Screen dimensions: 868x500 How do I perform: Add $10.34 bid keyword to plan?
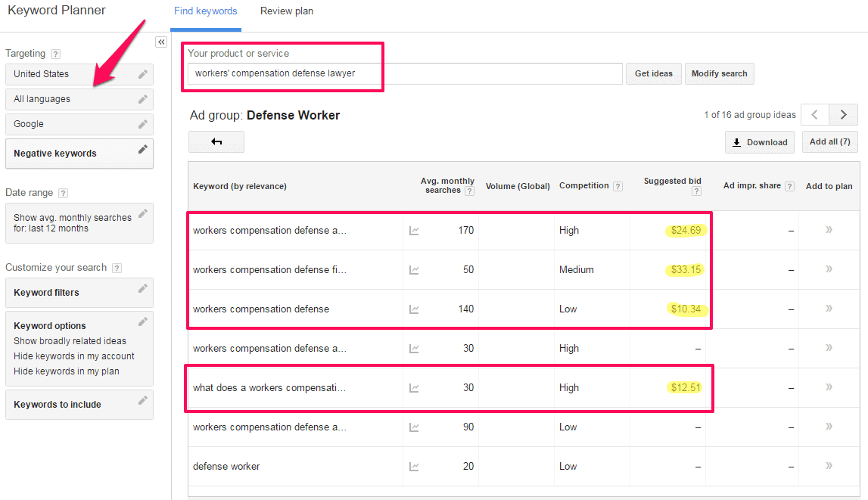(829, 308)
